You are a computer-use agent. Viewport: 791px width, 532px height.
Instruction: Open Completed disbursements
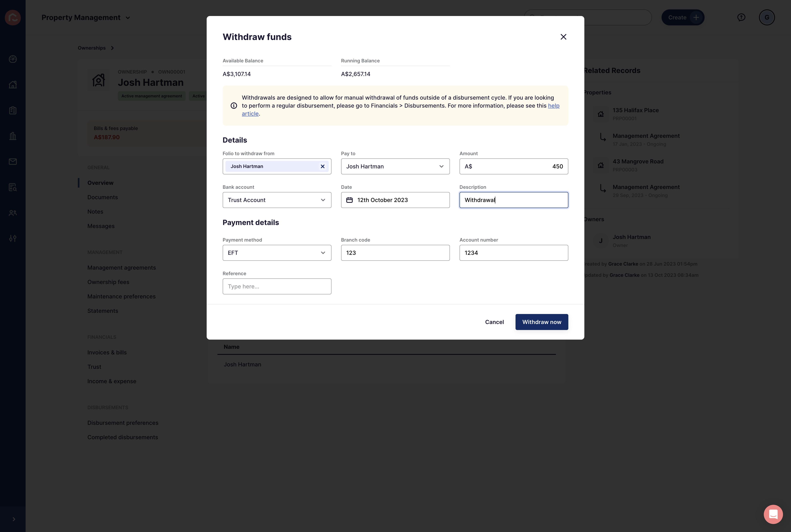coord(122,437)
